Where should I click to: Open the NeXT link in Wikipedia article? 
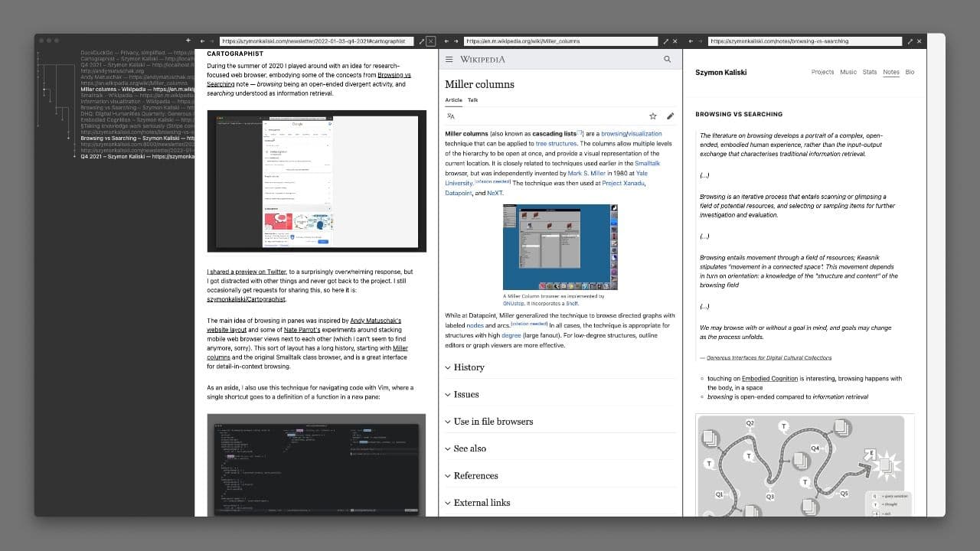click(x=495, y=193)
